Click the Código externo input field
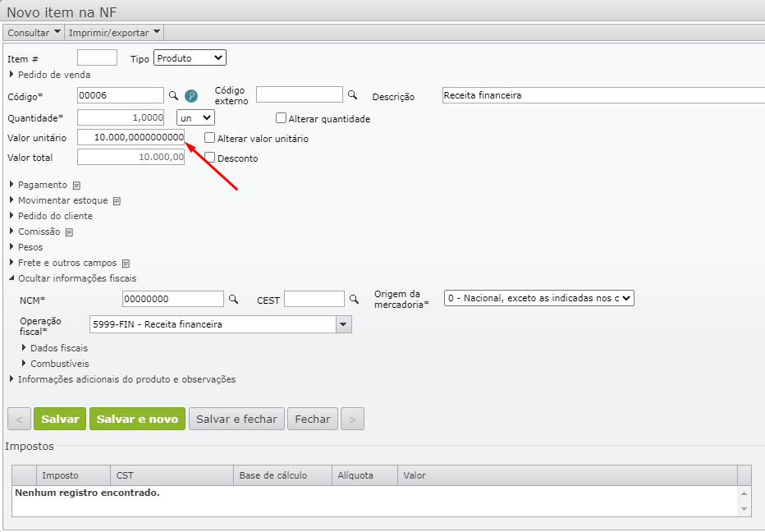The width and height of the screenshot is (765, 532). point(300,94)
